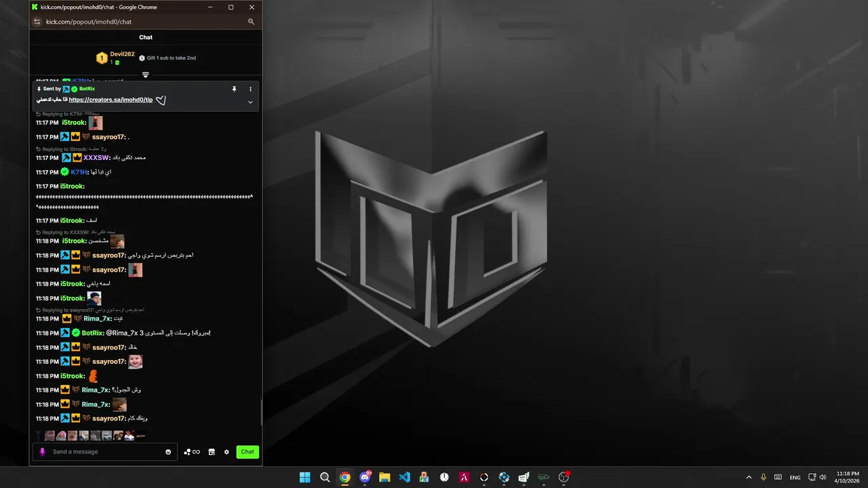
Task: Open red A app on taskbar
Action: point(464,477)
